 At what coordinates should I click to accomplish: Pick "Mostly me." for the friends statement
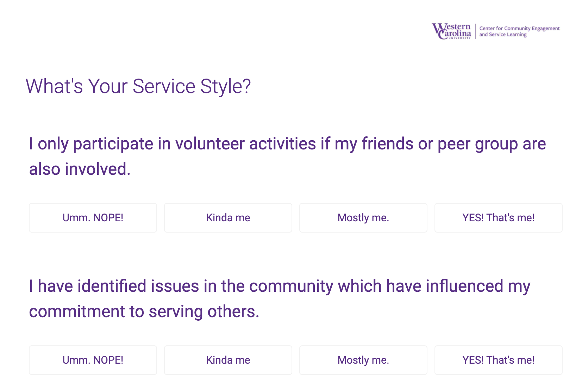pos(363,218)
